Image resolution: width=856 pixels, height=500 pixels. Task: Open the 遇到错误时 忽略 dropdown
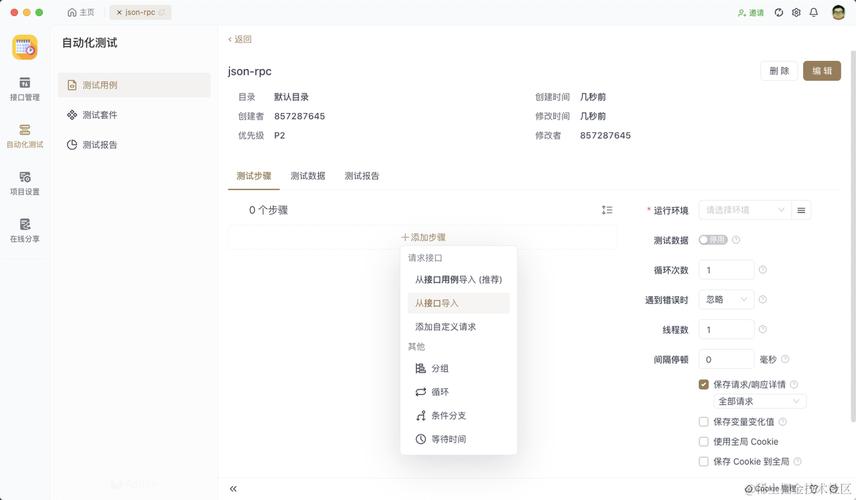[x=726, y=299]
